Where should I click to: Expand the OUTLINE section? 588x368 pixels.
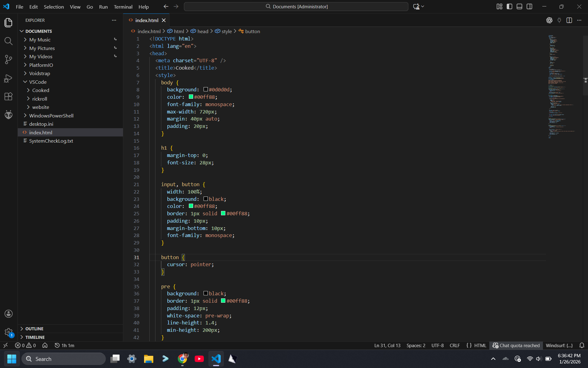tap(34, 328)
